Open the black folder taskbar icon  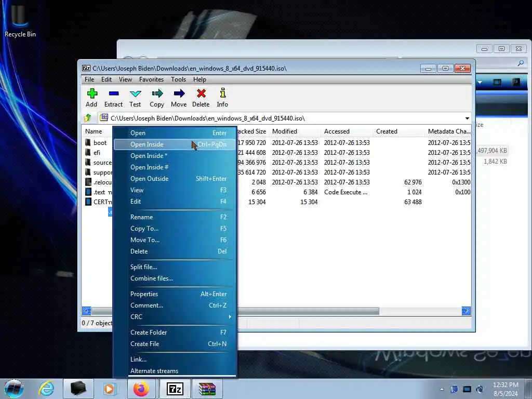click(x=78, y=389)
